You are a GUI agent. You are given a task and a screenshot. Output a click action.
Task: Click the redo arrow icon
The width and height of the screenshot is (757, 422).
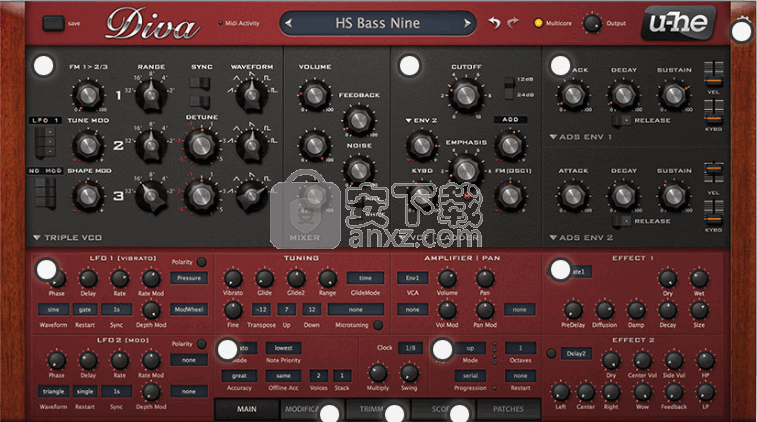pyautogui.click(x=514, y=22)
